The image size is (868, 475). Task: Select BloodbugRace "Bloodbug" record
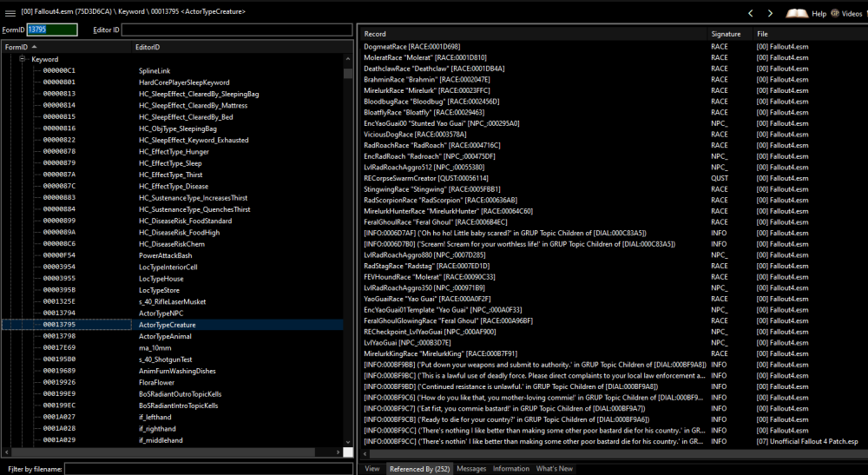(x=614, y=102)
